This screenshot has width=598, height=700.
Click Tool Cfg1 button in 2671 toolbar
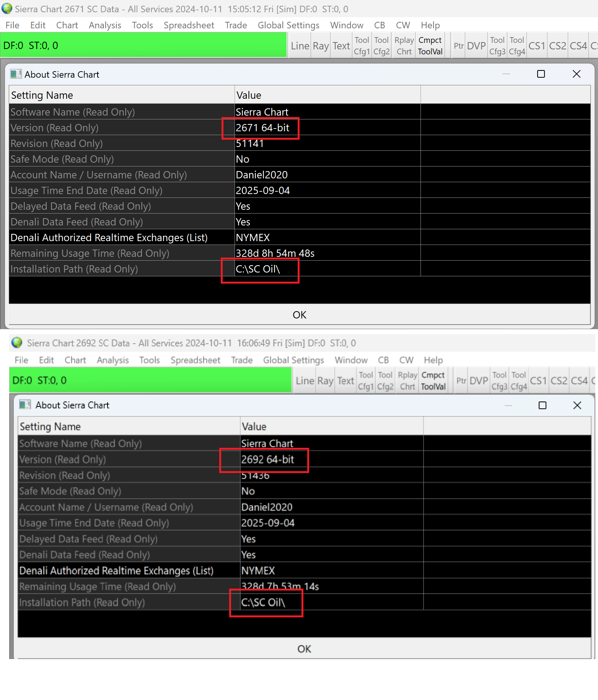[x=362, y=46]
